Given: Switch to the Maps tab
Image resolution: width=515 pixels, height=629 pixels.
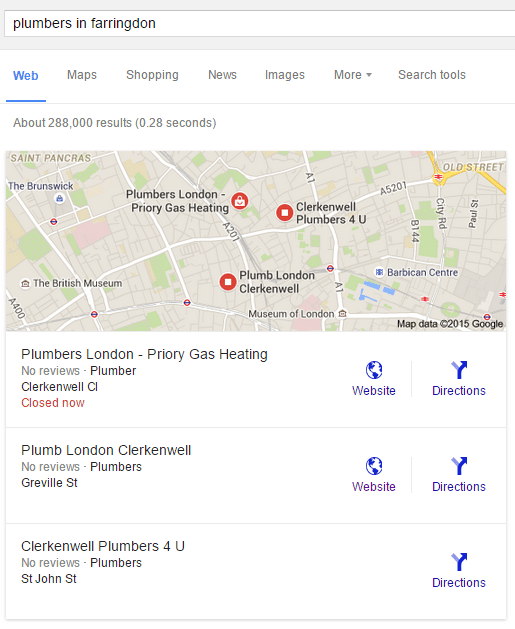Looking at the screenshot, I should [82, 75].
